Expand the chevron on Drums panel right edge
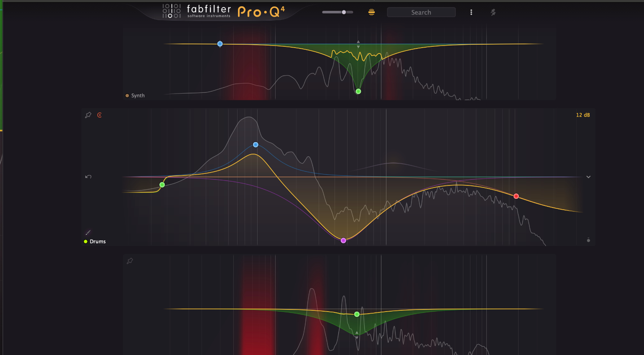The image size is (644, 355). [x=588, y=177]
